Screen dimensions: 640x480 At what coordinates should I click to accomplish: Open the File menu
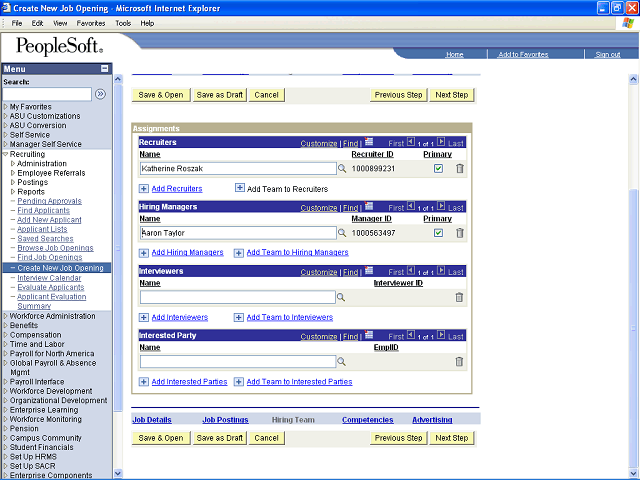pyautogui.click(x=17, y=23)
